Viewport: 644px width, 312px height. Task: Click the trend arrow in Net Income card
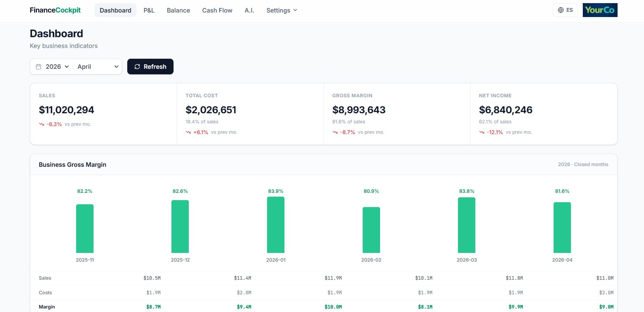(482, 132)
